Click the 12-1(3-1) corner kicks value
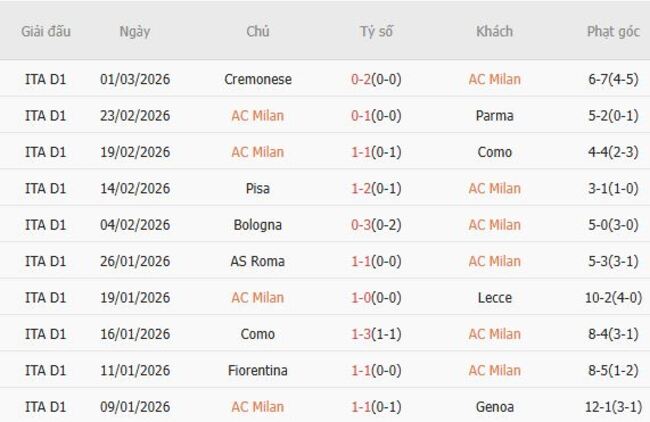Screen dimensions: 650x422 pos(613,407)
